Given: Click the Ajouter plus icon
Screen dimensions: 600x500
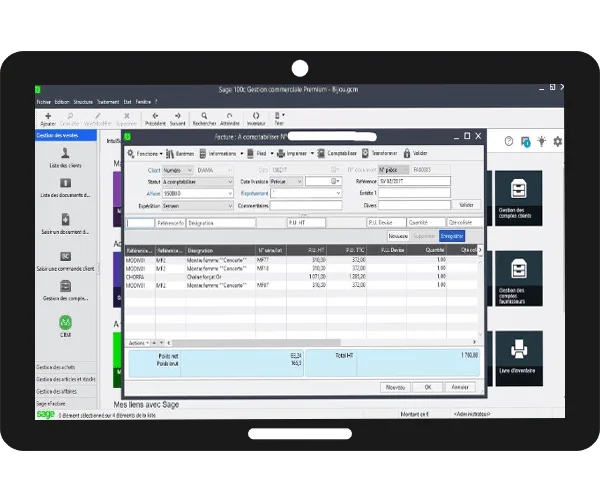Looking at the screenshot, I should click(48, 116).
